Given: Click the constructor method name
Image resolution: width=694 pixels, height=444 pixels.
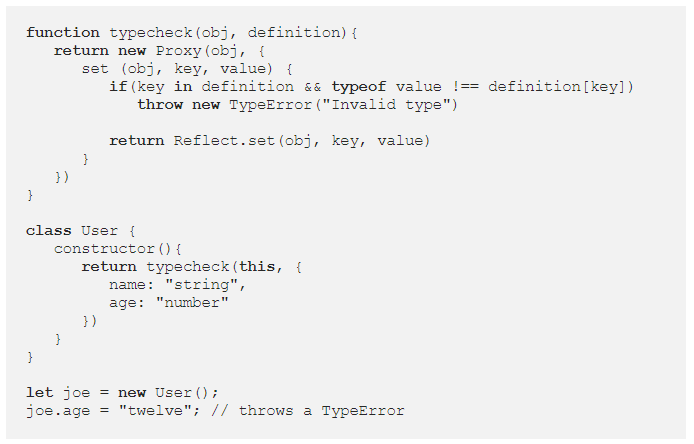Looking at the screenshot, I should tap(104, 249).
